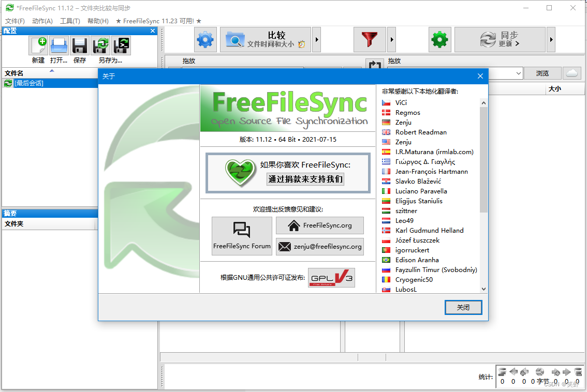Click the left create (arrow plus) statistics icon
Screen dimensions: 587x392
tap(524, 372)
